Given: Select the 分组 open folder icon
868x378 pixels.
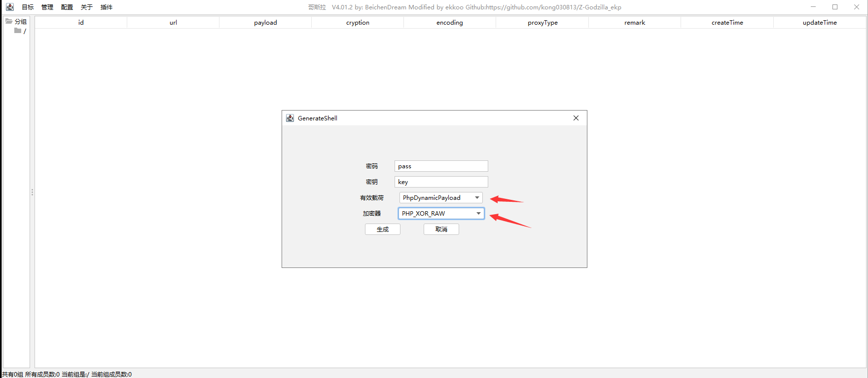Looking at the screenshot, I should point(9,21).
